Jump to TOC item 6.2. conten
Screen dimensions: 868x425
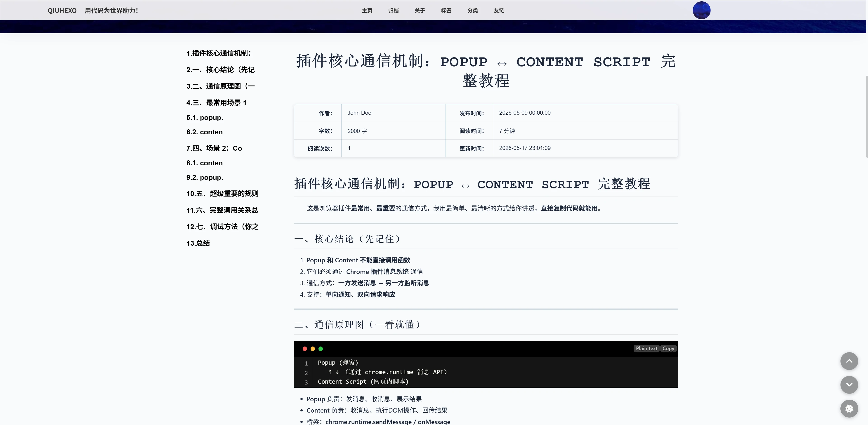tap(205, 132)
